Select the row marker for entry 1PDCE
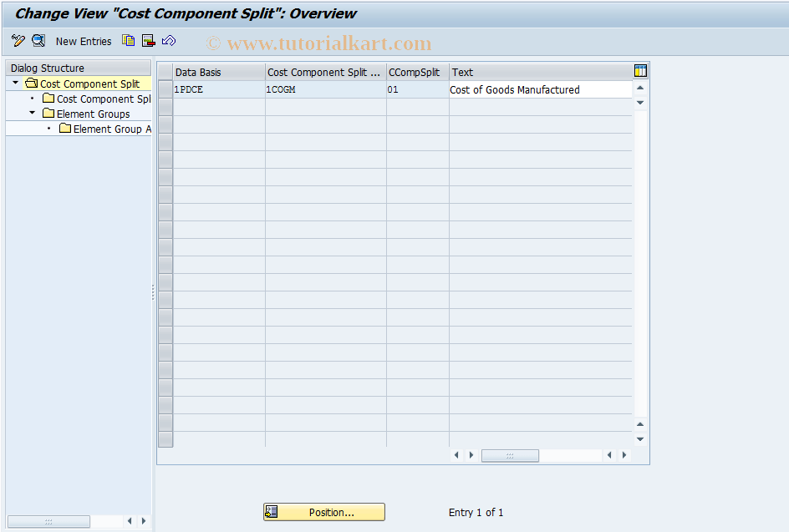The width and height of the screenshot is (789, 532). [x=165, y=89]
